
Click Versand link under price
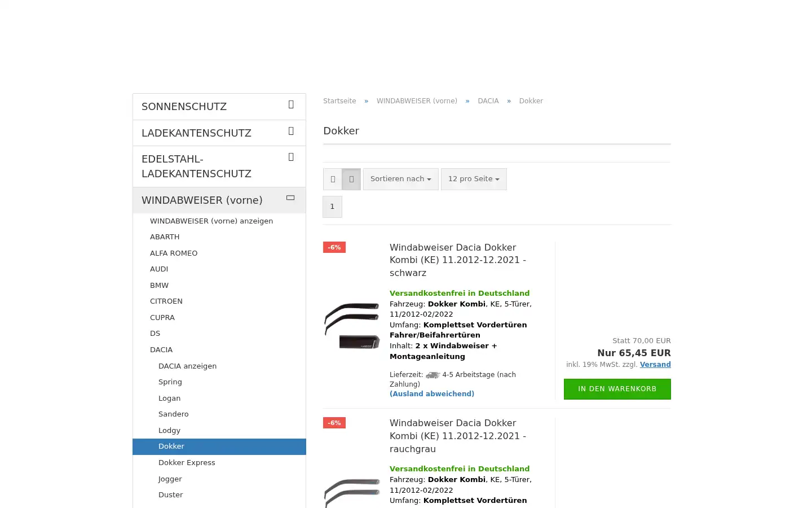point(655,365)
